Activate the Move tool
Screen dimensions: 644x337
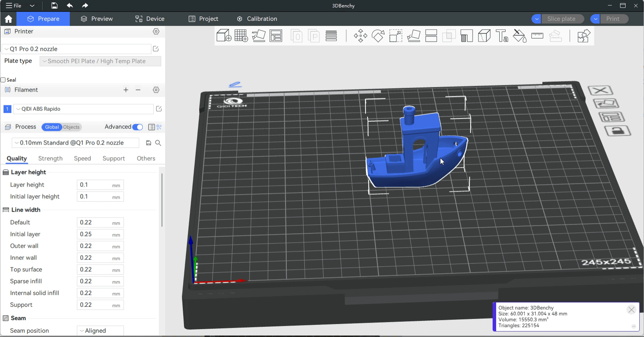360,36
